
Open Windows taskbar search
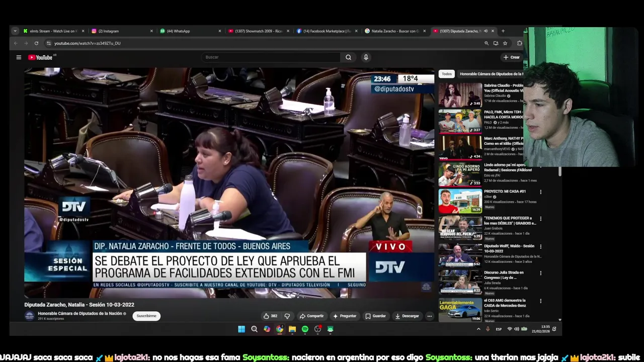(x=254, y=329)
